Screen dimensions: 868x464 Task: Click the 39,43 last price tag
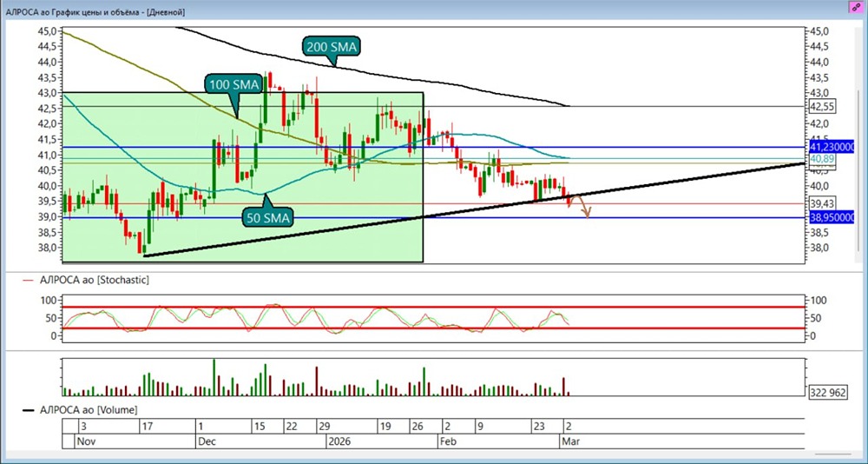point(821,204)
